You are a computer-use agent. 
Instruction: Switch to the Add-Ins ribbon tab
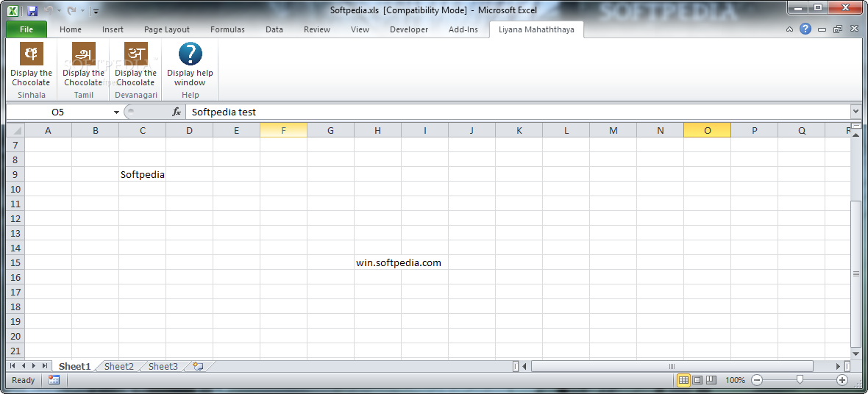pyautogui.click(x=463, y=30)
